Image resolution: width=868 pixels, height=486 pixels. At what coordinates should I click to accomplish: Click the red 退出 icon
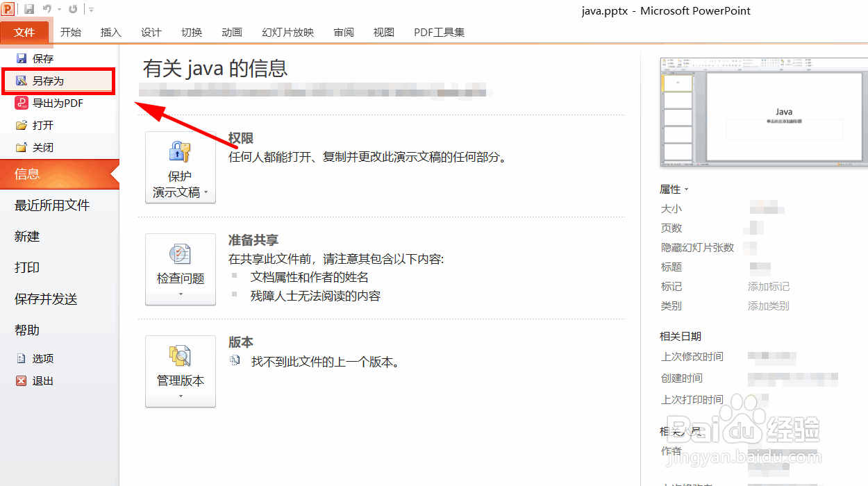[22, 381]
